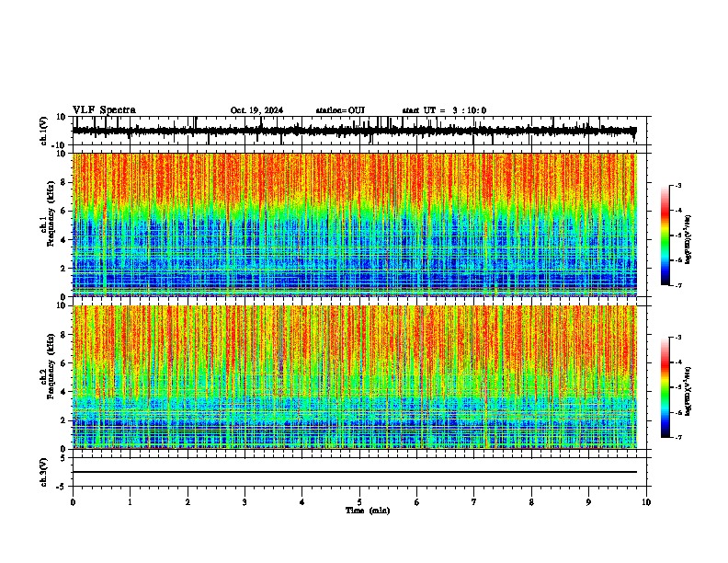Click the "5" tick on ch.3(V) axis
The width and height of the screenshot is (728, 563).
click(63, 458)
